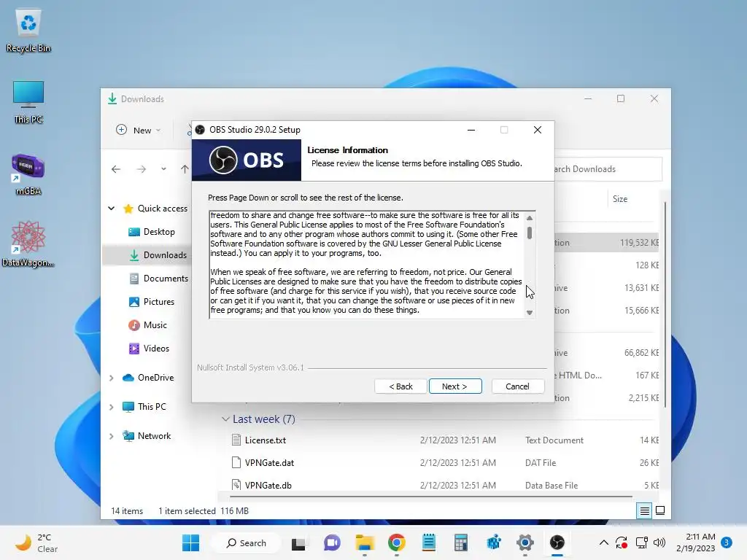Click the license scrollbar down arrow
The width and height of the screenshot is (747, 560).
(530, 313)
